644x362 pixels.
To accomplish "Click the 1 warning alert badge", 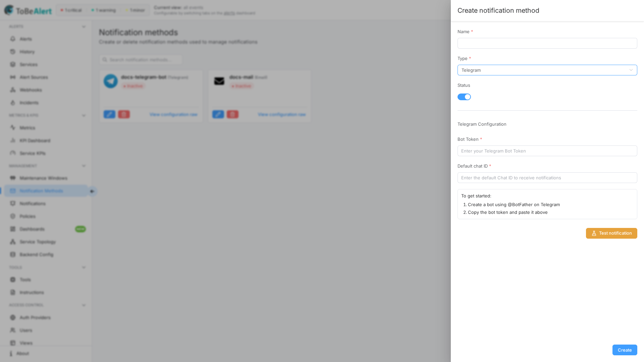I will pos(103,10).
